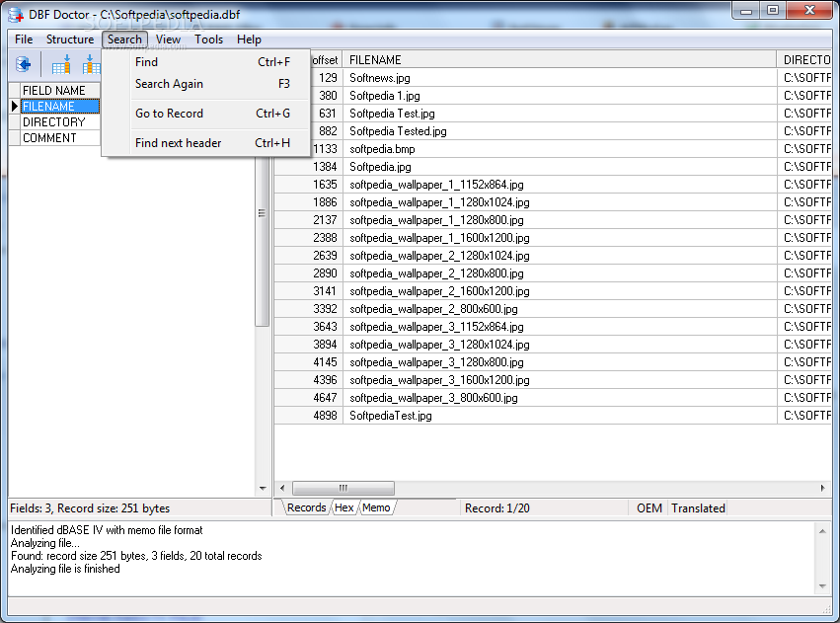Switch to the Memo tab
840x623 pixels.
pos(376,507)
